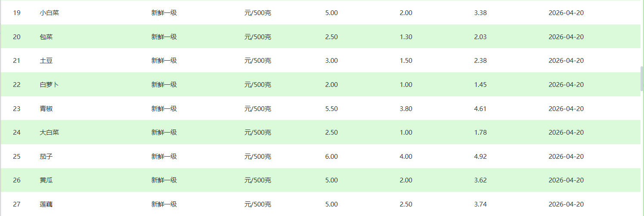The height and width of the screenshot is (216, 644).
Task: Click the 莲藕 product name
Action: 46,204
